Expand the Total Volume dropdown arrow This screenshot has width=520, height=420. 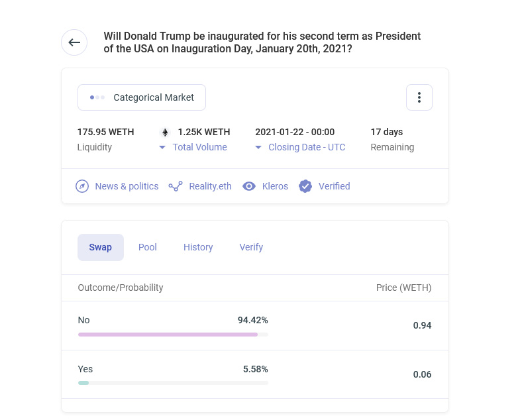click(x=163, y=148)
